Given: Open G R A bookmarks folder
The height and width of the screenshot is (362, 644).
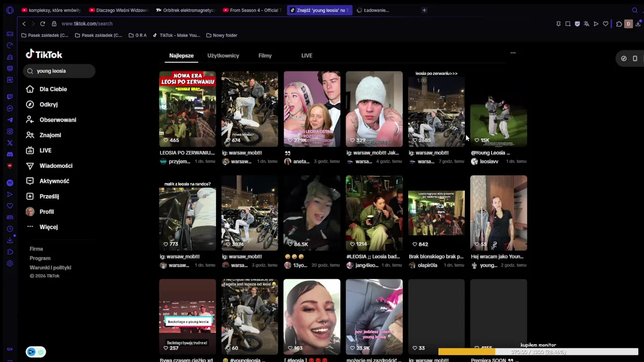Looking at the screenshot, I should click(x=137, y=35).
